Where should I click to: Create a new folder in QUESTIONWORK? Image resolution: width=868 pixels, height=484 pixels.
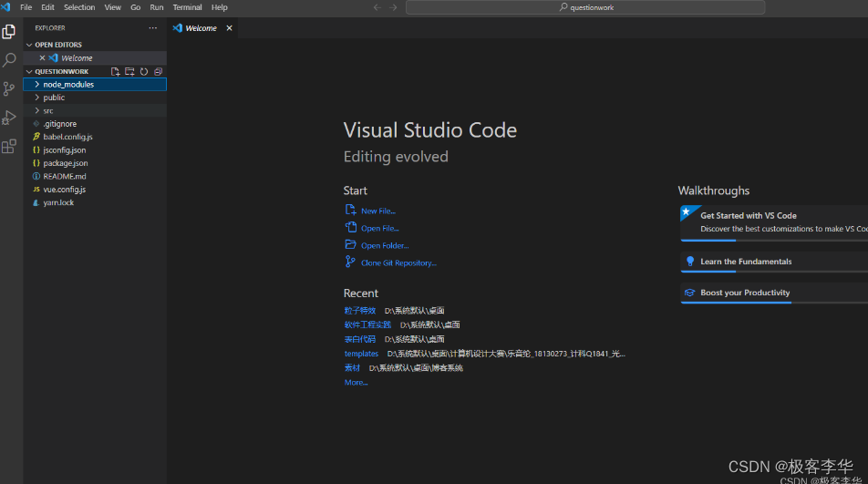pyautogui.click(x=129, y=71)
